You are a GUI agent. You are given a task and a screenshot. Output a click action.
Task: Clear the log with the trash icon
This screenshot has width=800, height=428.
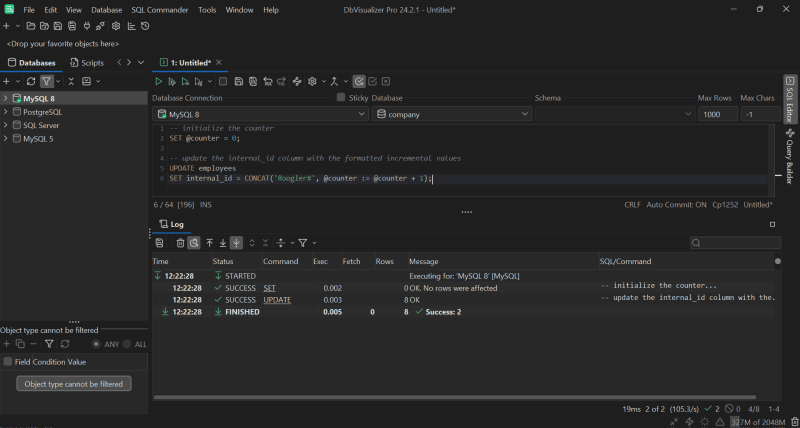pyautogui.click(x=180, y=243)
